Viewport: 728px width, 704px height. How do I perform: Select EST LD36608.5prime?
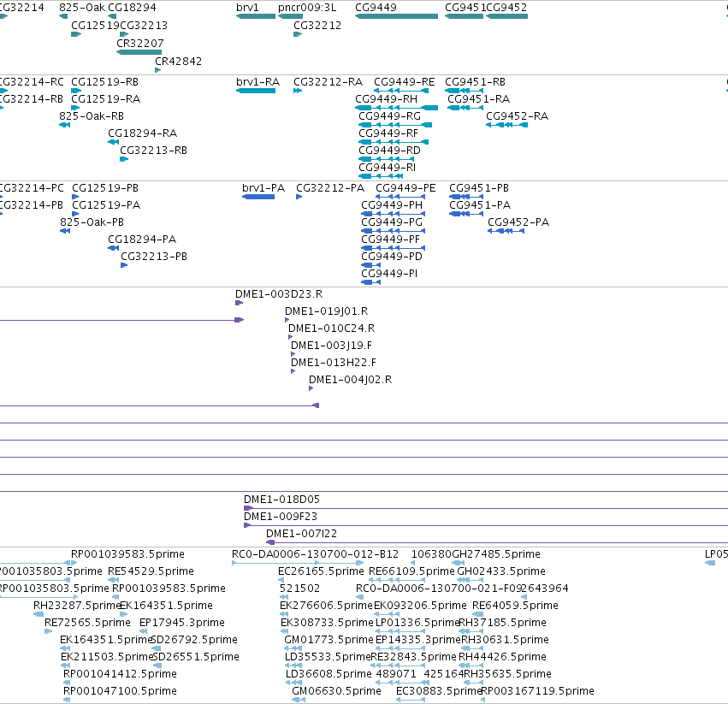[x=294, y=683]
